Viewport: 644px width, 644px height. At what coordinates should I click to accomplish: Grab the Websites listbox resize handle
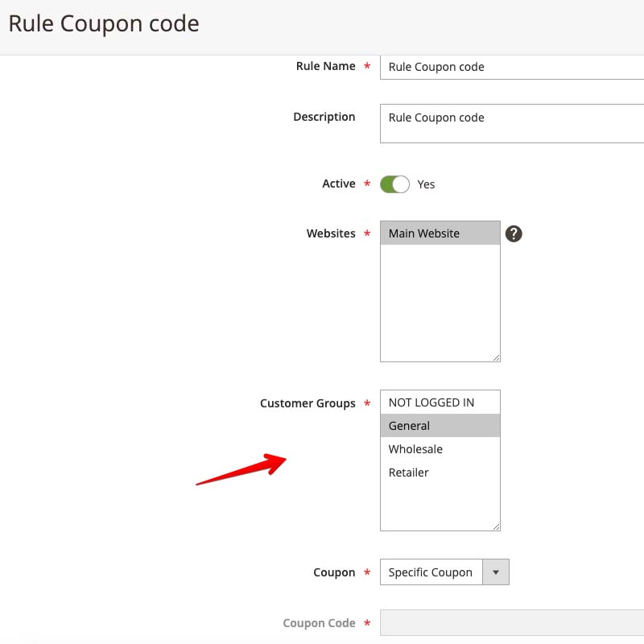pos(496,357)
